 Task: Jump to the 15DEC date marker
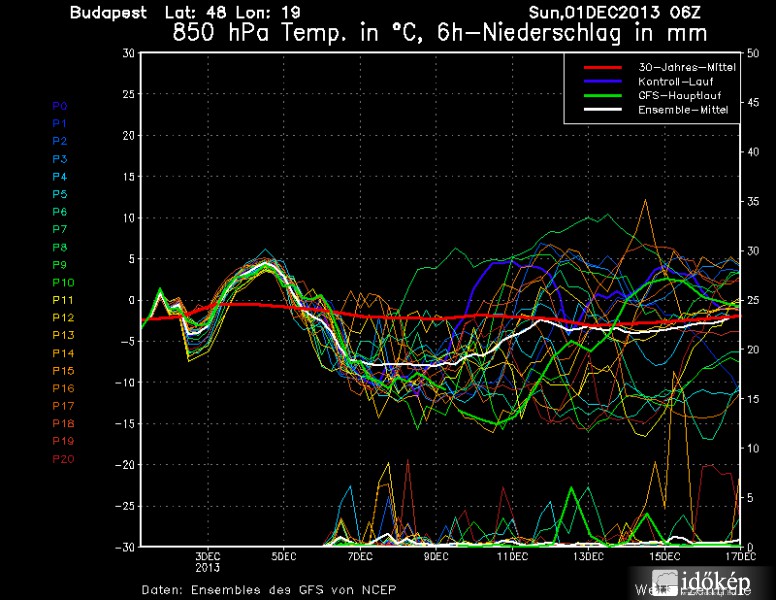tap(665, 555)
